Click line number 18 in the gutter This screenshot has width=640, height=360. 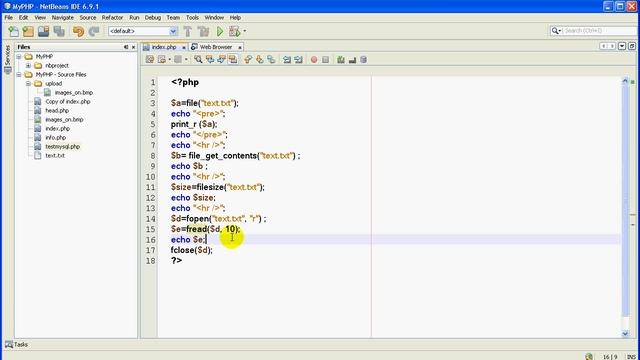pos(151,261)
